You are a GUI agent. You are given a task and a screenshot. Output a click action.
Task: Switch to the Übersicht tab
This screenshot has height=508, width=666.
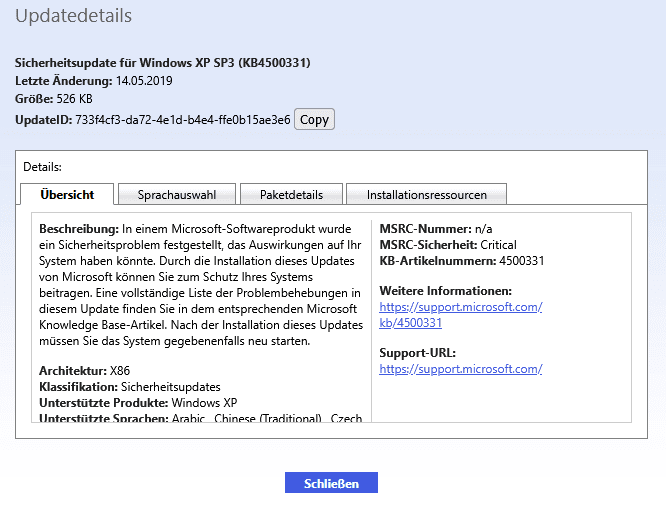pos(67,195)
